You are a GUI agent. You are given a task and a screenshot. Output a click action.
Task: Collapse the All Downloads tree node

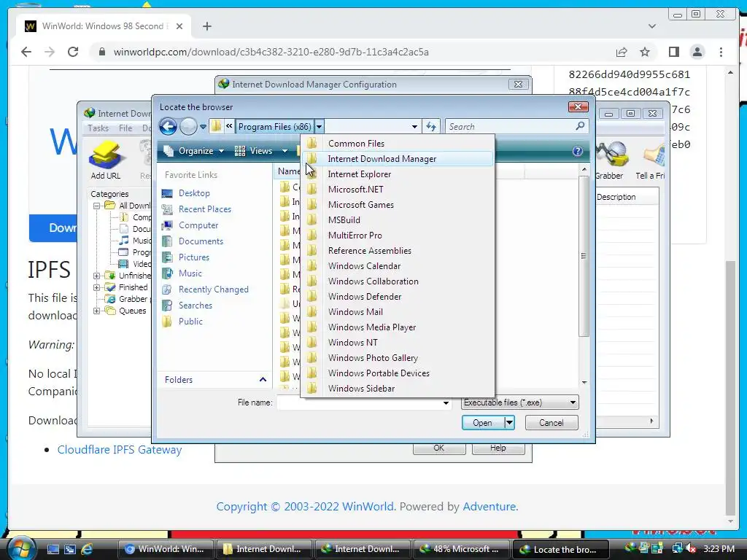97,206
